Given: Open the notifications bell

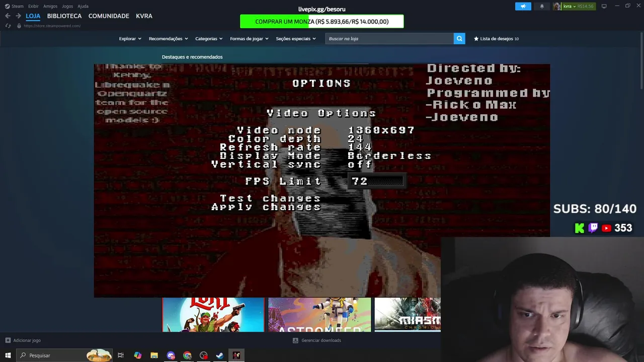Looking at the screenshot, I should tap(542, 6).
